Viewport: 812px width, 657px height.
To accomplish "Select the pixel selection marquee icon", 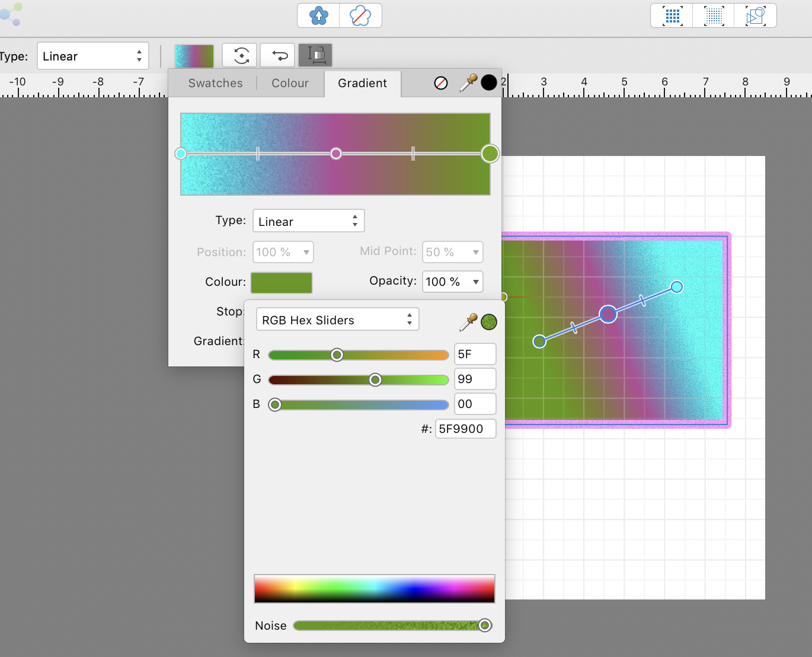I will [x=671, y=16].
